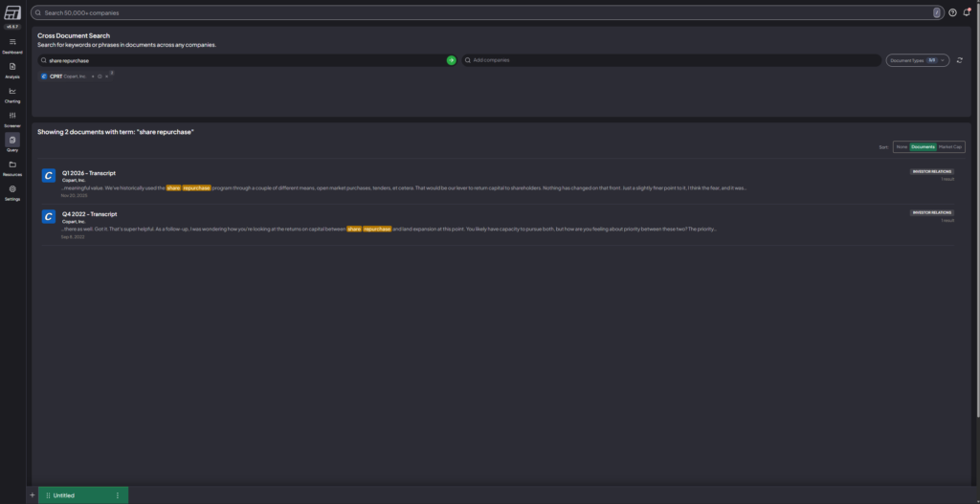Open the help question mark icon

[x=952, y=12]
